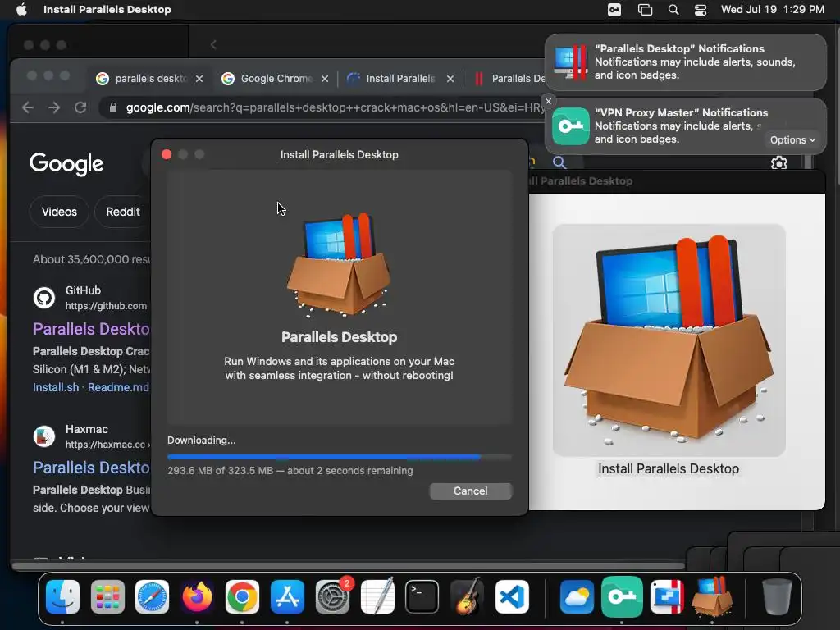Image resolution: width=840 pixels, height=630 pixels.
Task: Open the Trash in the Dock
Action: click(x=777, y=596)
